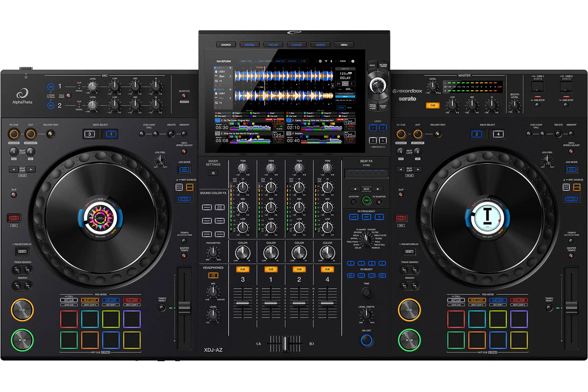Open the BROWSE view
The image size is (588, 392).
pyautogui.click(x=249, y=45)
